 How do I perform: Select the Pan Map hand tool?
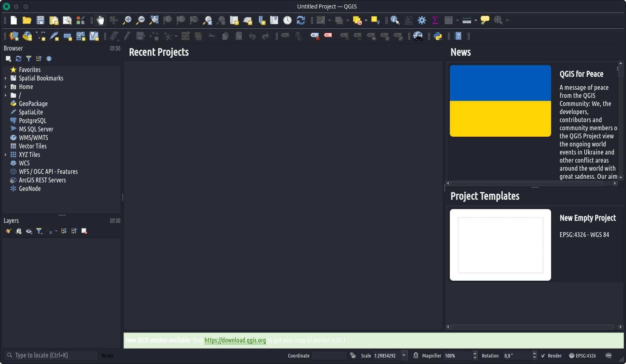(x=100, y=20)
